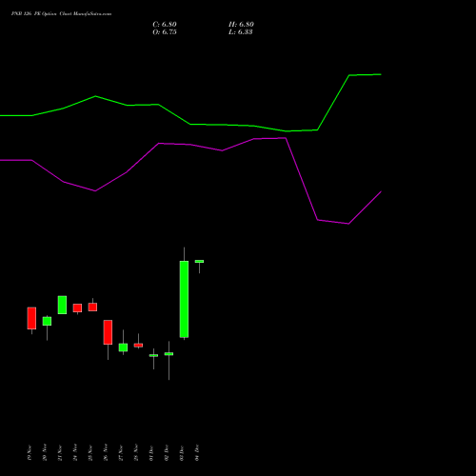
Task: Click the '01 Dec' date axis label
Action: (151, 452)
